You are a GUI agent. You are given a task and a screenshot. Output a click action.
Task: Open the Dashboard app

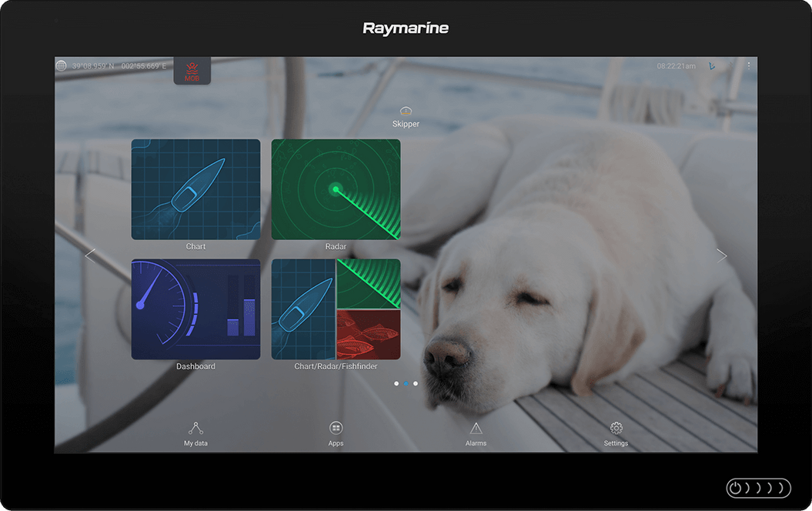click(195, 309)
